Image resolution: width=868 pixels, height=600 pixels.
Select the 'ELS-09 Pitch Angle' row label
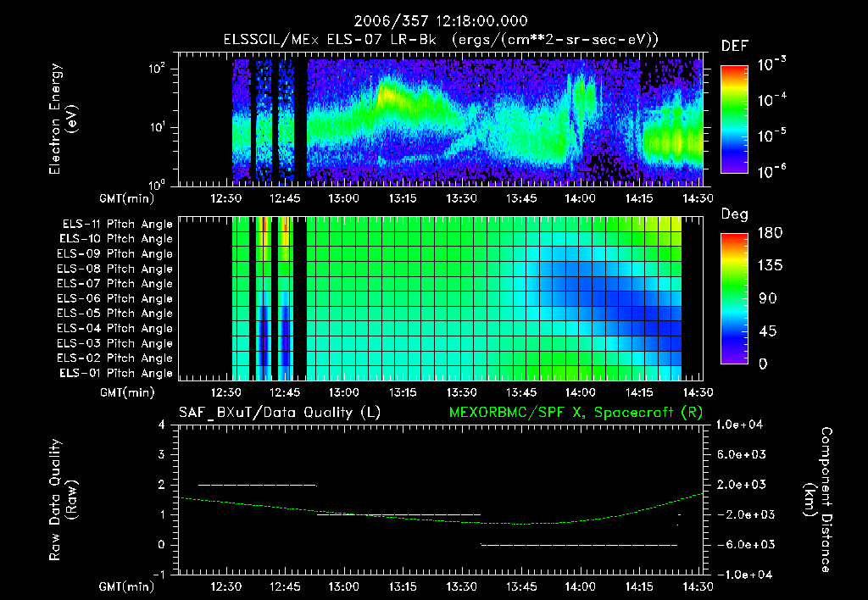(x=115, y=254)
